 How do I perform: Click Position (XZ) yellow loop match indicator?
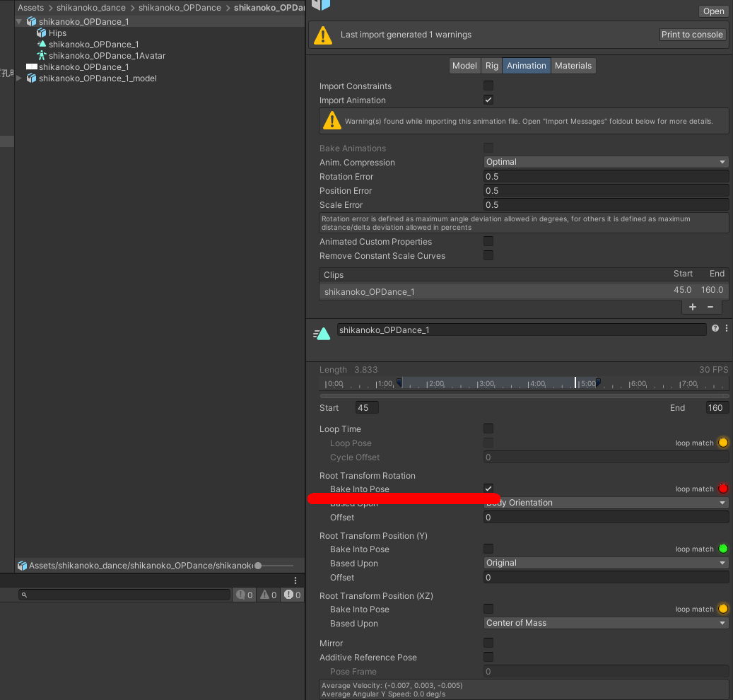723,609
